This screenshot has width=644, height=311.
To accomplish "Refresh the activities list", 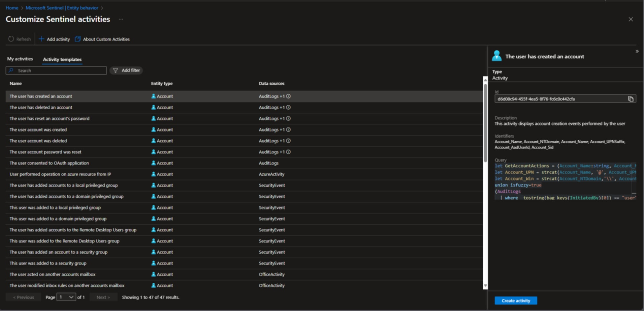I will pyautogui.click(x=19, y=39).
